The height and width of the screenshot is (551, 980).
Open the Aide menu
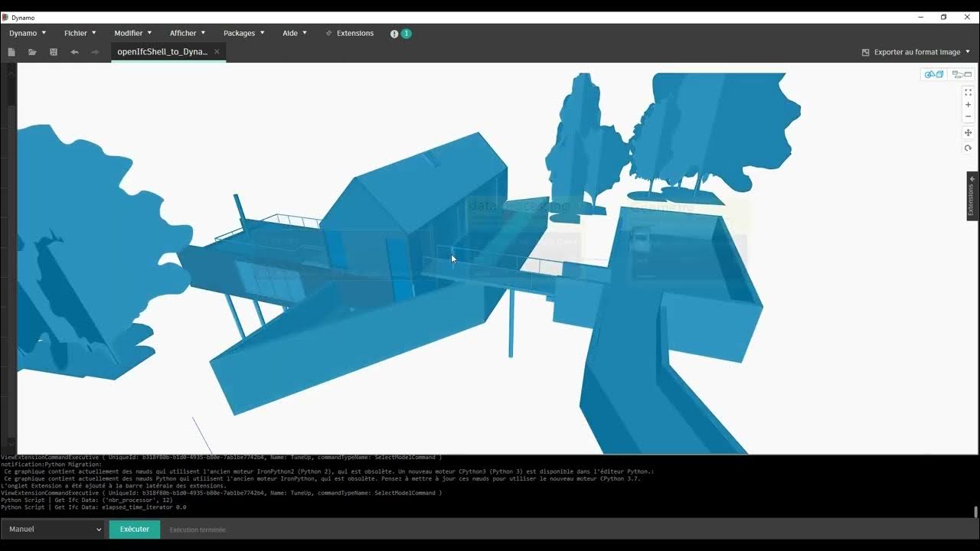(x=295, y=33)
